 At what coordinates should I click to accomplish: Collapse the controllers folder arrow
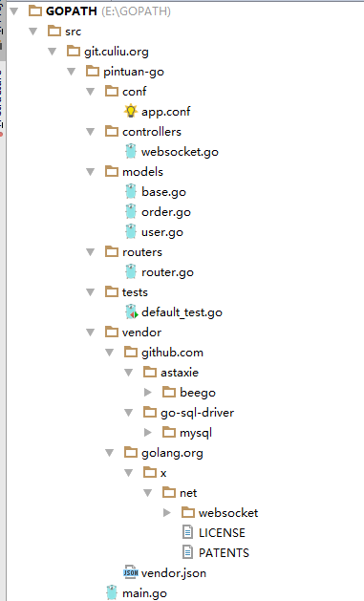91,132
